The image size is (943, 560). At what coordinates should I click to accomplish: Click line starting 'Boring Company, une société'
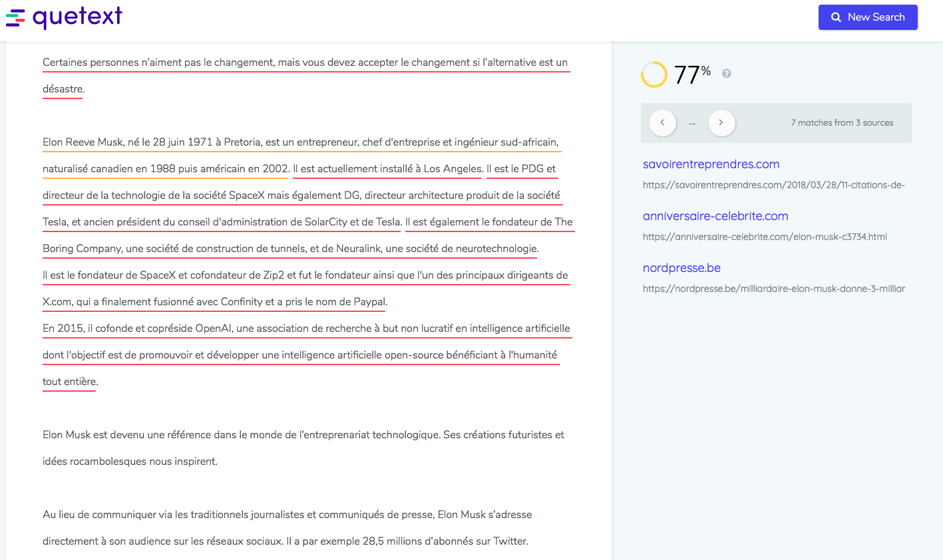tap(291, 249)
